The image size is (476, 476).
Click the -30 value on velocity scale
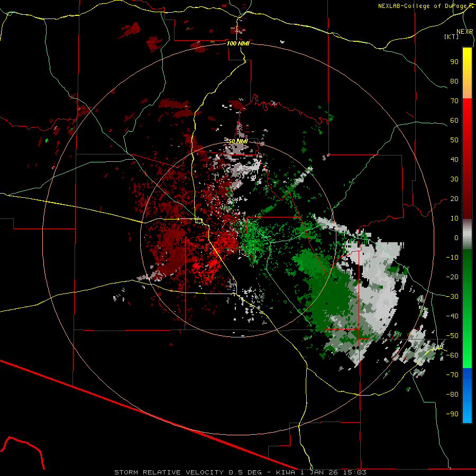click(452, 297)
